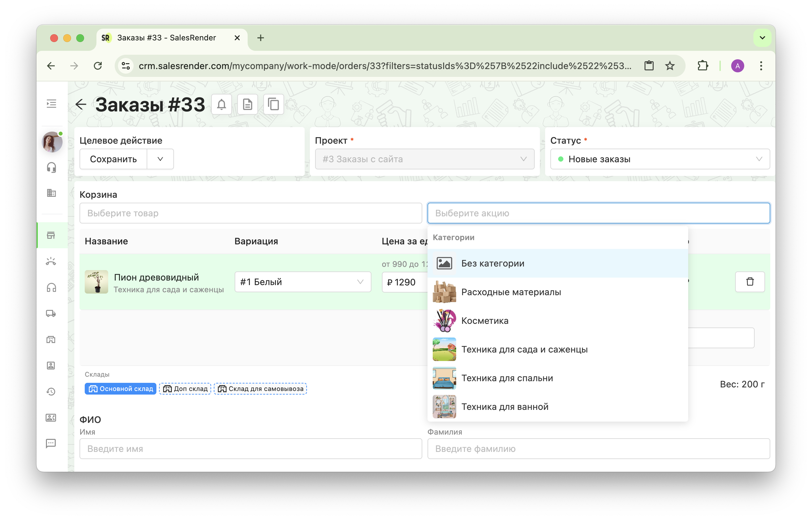812x520 pixels.
Task: Open site info icon in address bar
Action: [x=126, y=66]
